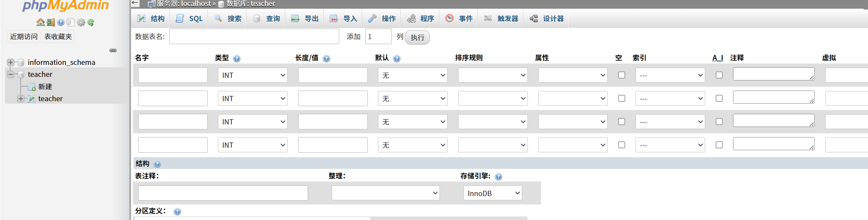This screenshot has height=220, width=868.
Task: Click the link chain icon in sidebar
Action: pos(113,50)
